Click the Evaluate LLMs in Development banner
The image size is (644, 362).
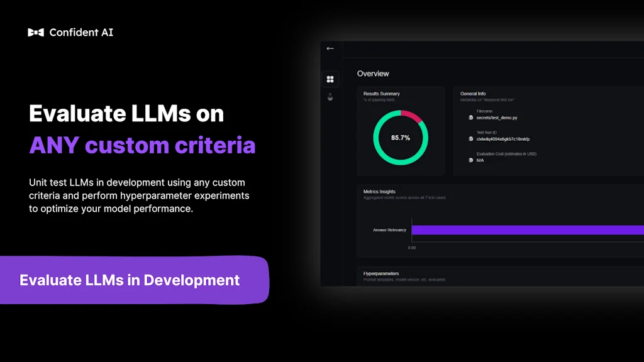click(x=135, y=280)
